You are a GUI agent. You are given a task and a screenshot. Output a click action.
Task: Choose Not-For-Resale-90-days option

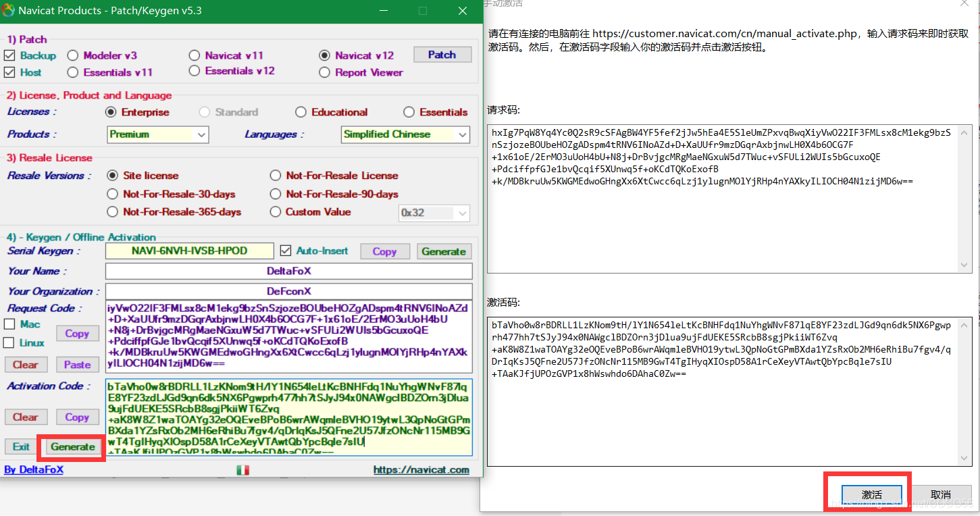tap(275, 194)
